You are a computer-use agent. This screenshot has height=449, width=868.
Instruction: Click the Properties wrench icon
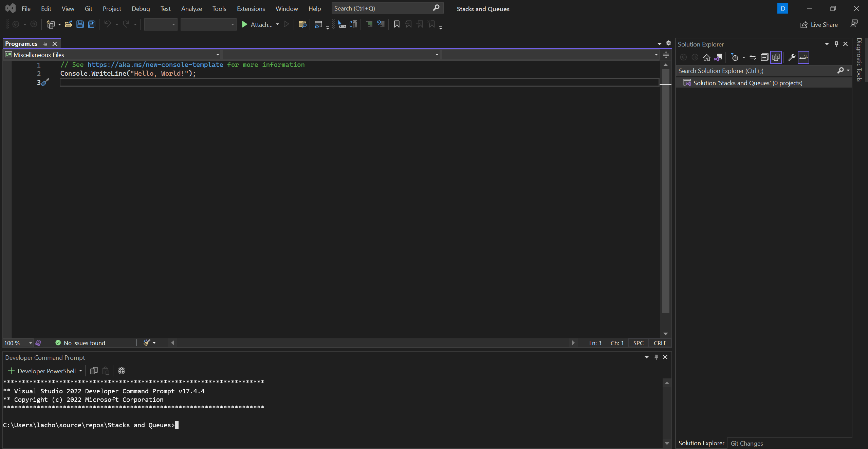[x=792, y=57]
